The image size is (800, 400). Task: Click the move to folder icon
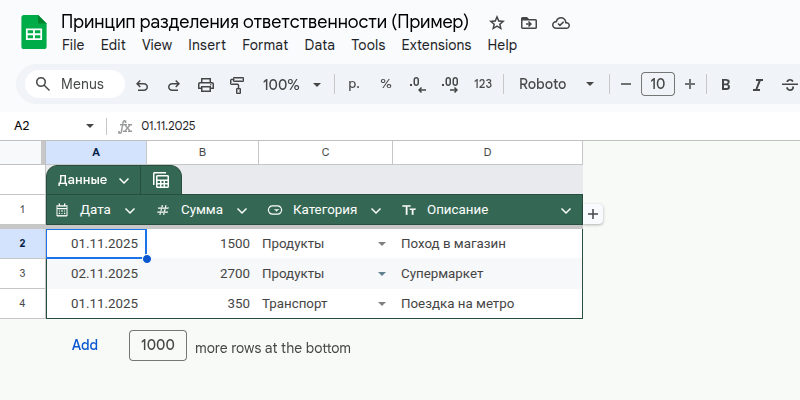[x=529, y=23]
